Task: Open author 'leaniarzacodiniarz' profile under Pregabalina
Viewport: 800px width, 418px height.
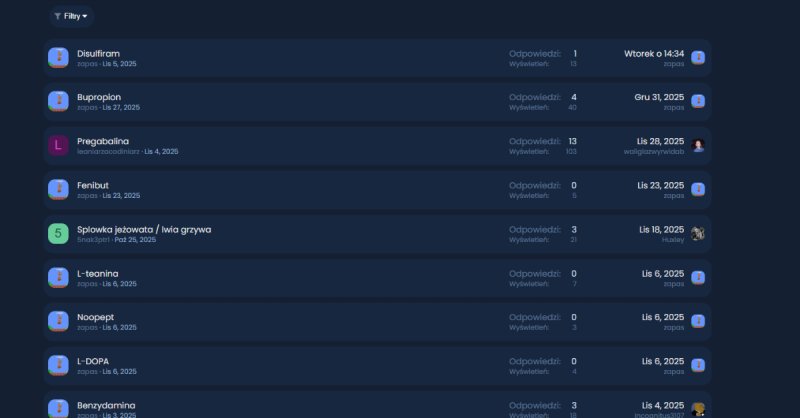Action: click(108, 152)
